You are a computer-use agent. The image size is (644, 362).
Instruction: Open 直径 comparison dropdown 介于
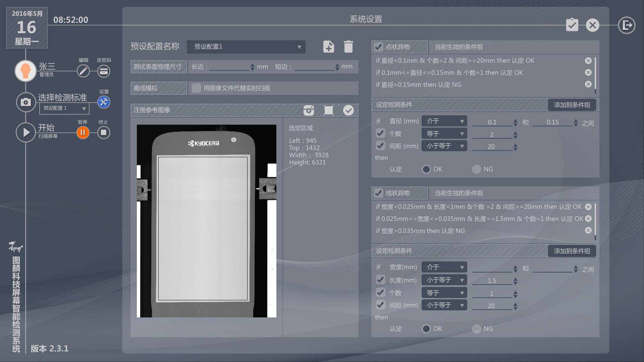[x=444, y=121]
